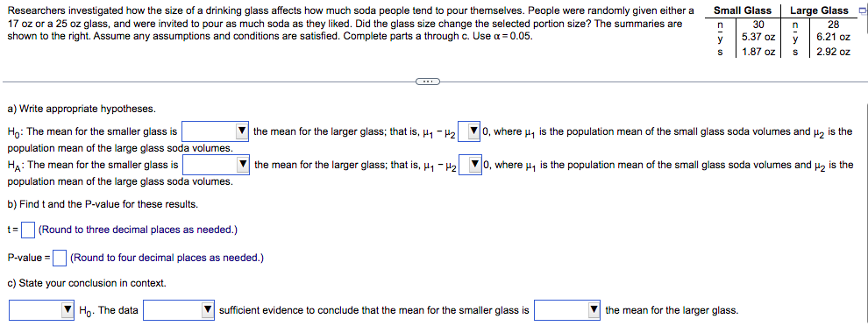Open the data table popup icon

pos(861,11)
